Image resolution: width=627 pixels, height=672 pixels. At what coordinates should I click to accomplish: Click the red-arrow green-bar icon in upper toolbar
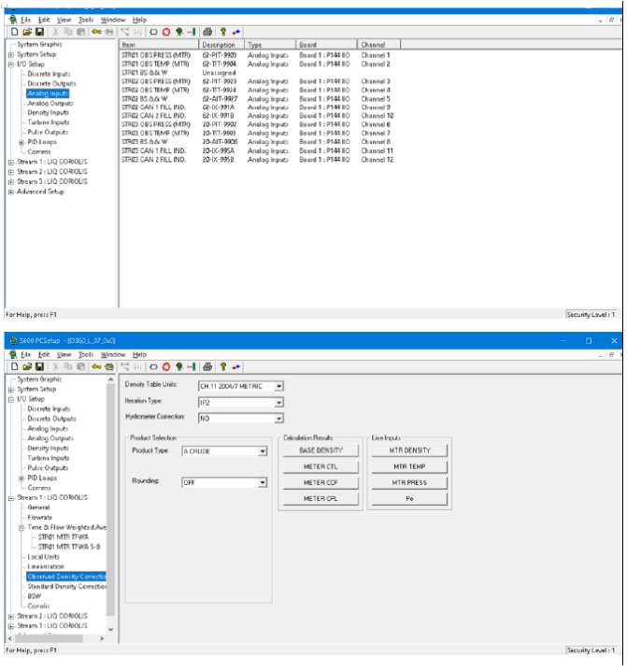(192, 32)
